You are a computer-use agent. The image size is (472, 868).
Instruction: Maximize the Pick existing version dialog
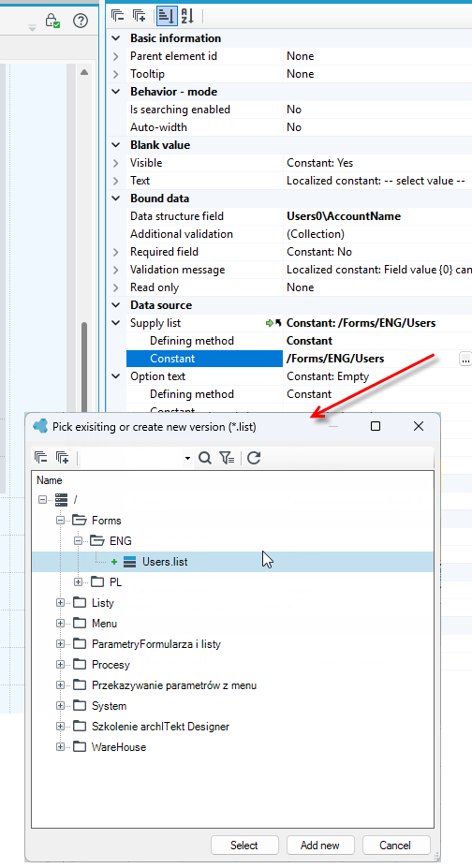(376, 426)
